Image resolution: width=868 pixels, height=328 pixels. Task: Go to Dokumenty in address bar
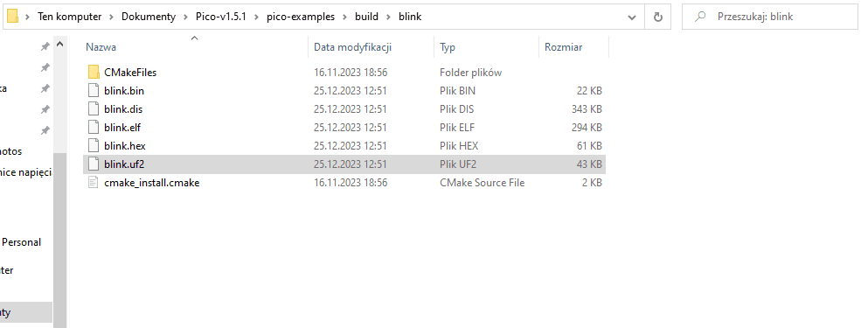point(149,17)
